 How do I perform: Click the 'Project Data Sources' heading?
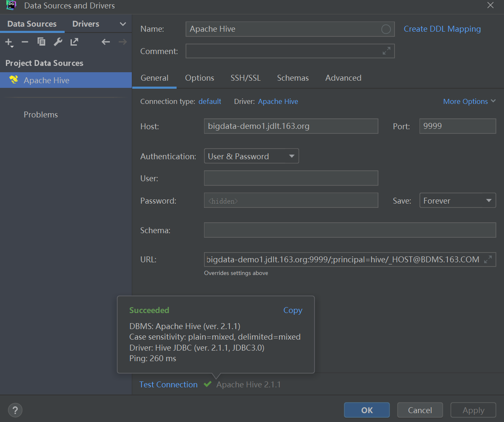coord(44,63)
